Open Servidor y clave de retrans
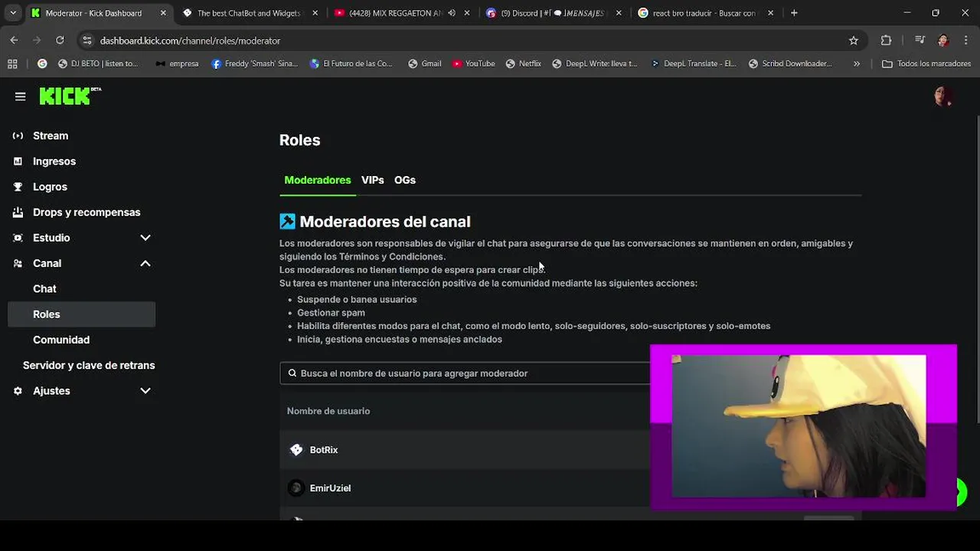 [89, 365]
